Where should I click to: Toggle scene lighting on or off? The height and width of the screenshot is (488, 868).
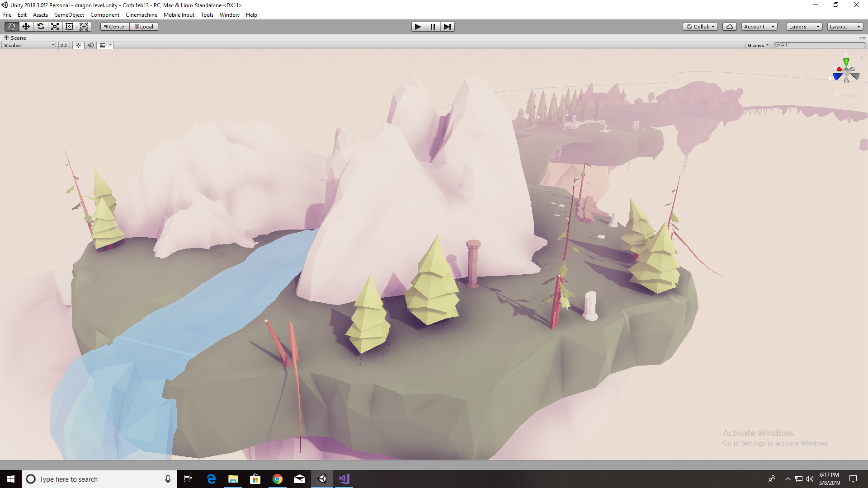click(x=78, y=45)
